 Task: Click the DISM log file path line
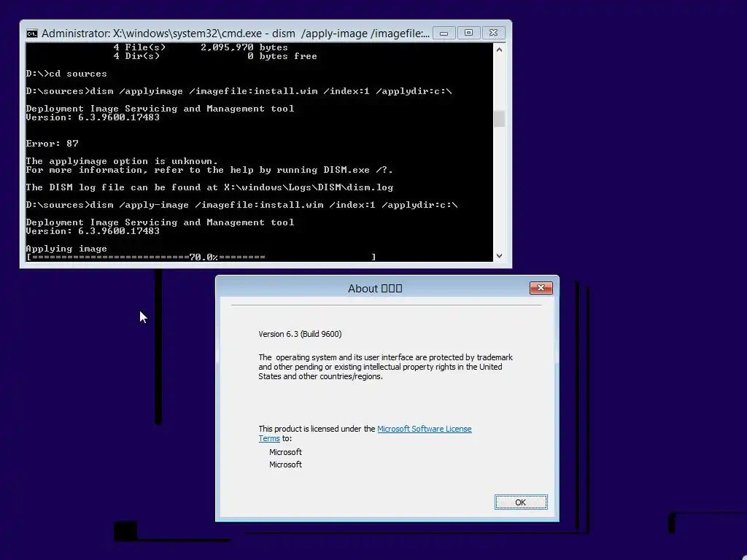click(x=209, y=187)
